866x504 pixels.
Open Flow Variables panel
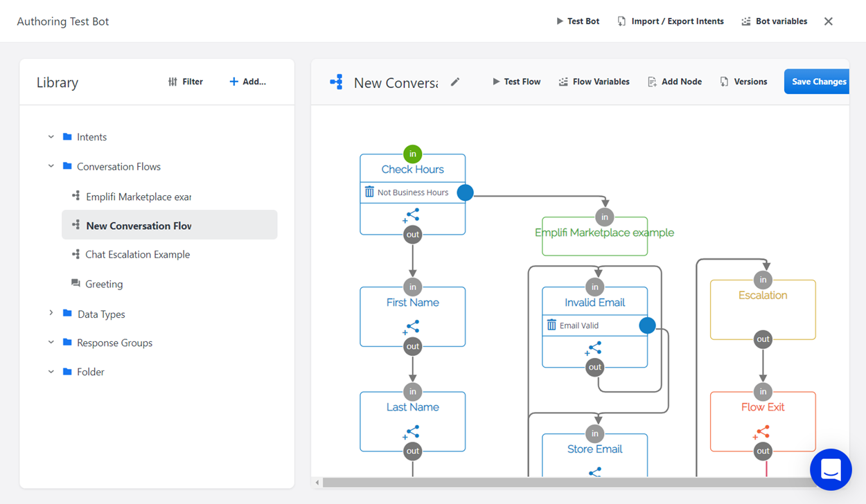594,82
